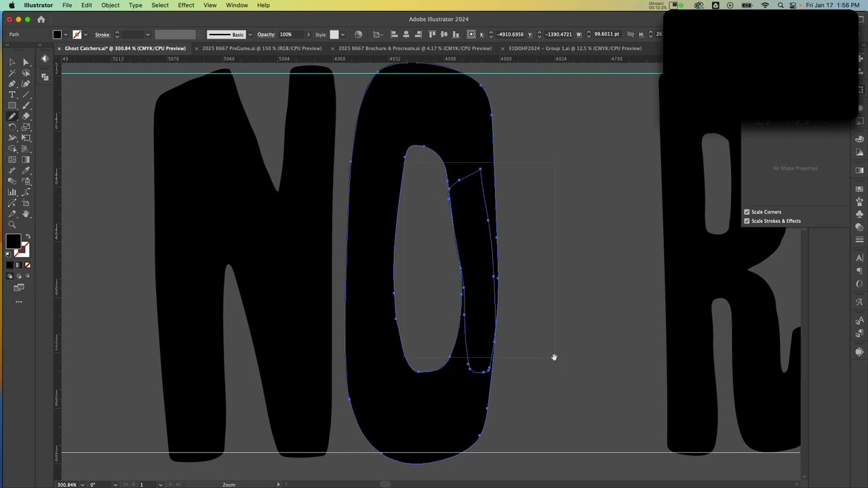
Task: Click the Change Screen Mode icon
Action: 19,288
